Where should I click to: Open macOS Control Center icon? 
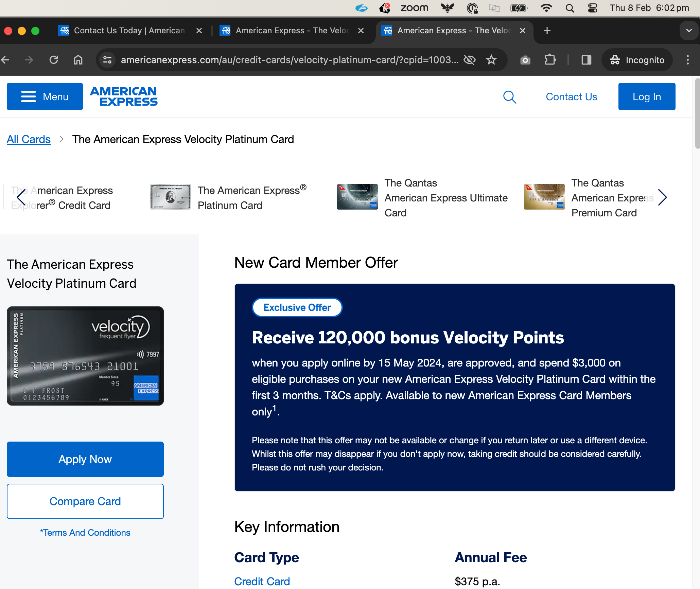(x=593, y=8)
